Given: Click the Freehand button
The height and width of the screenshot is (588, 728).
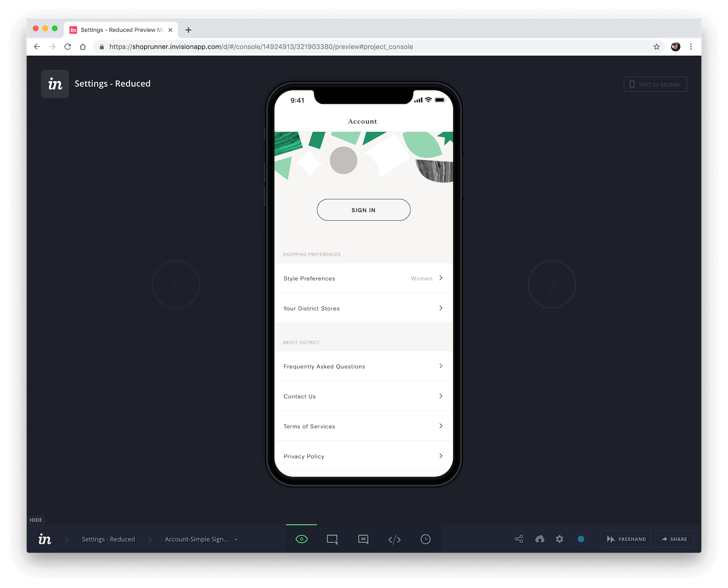Looking at the screenshot, I should (627, 539).
